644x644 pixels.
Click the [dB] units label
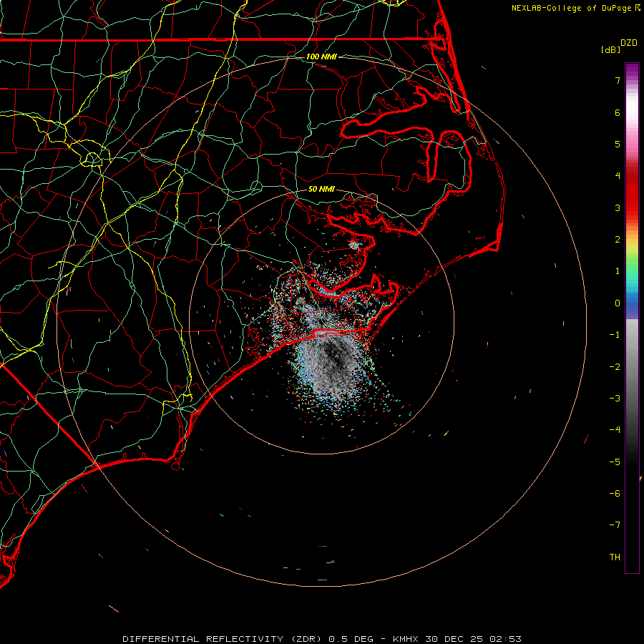[x=610, y=49]
